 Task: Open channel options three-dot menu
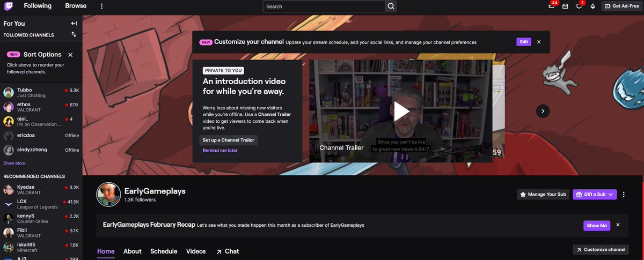coord(624,195)
